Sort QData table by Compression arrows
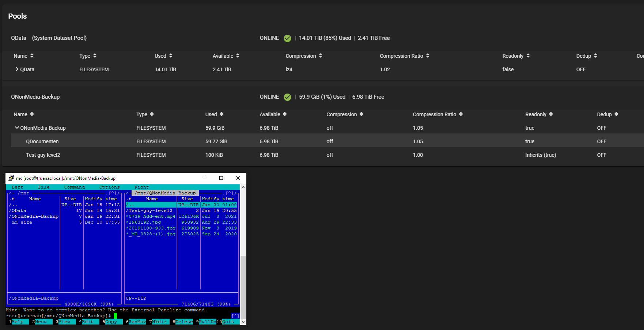This screenshot has height=330, width=644. 321,56
